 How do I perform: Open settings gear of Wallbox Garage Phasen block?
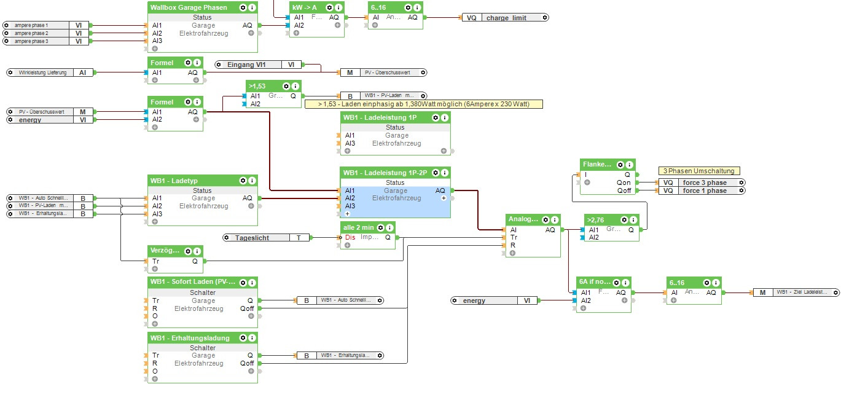(243, 7)
